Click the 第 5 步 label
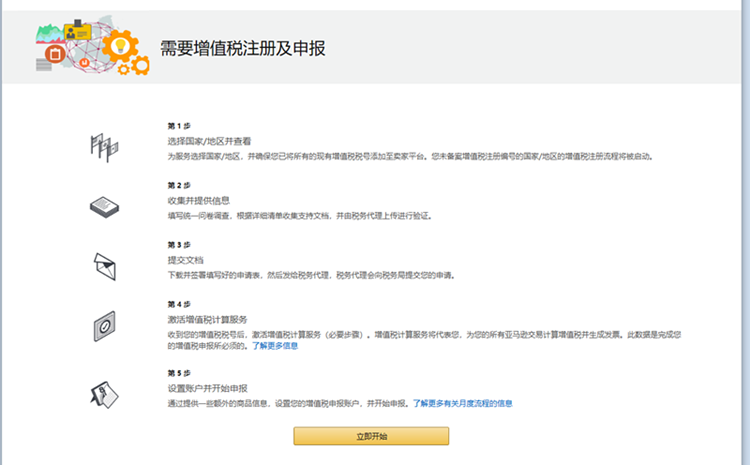The height and width of the screenshot is (465, 750). tap(177, 373)
